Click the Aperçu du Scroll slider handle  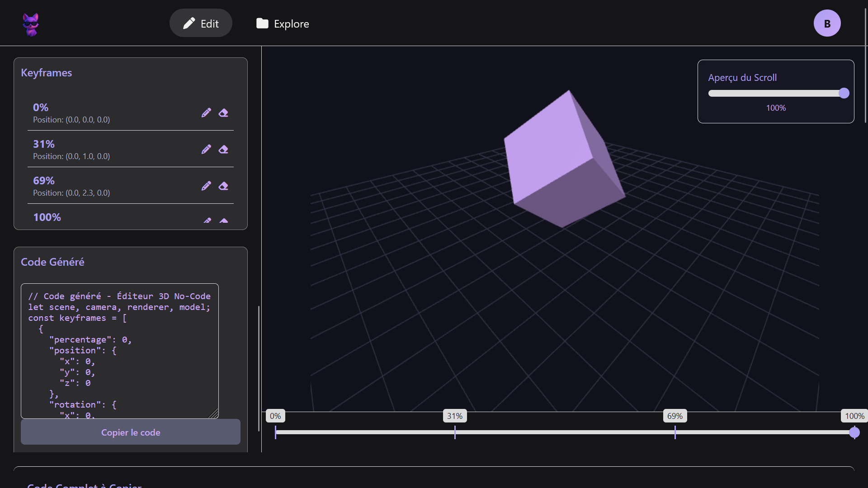[x=844, y=94]
